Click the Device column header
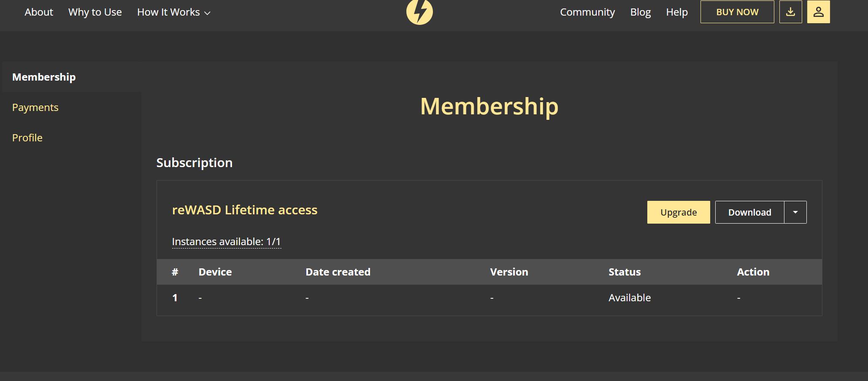This screenshot has height=381, width=868. pos(215,272)
